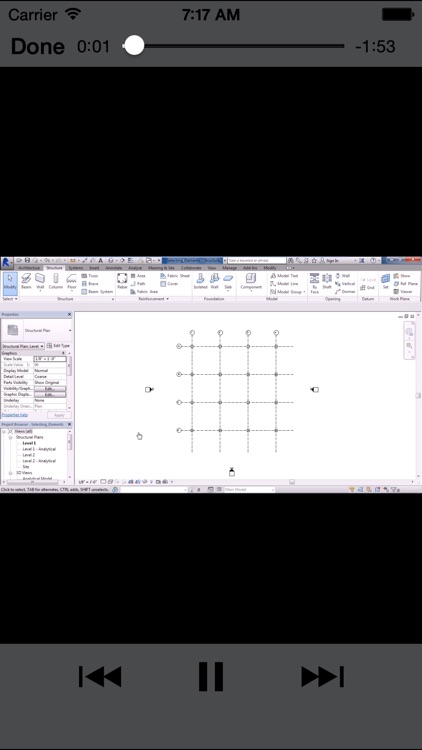Image resolution: width=422 pixels, height=750 pixels.
Task: Tap Done to close the video player
Action: point(37,46)
